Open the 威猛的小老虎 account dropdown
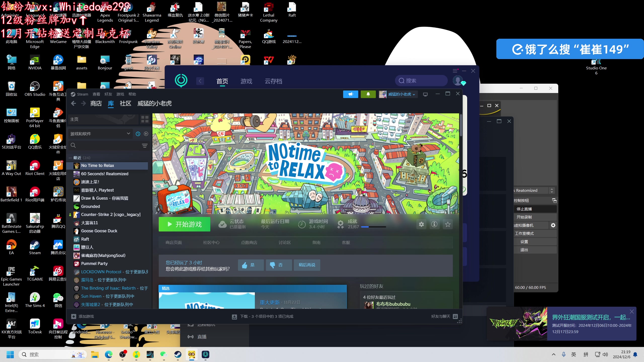 pos(398,94)
